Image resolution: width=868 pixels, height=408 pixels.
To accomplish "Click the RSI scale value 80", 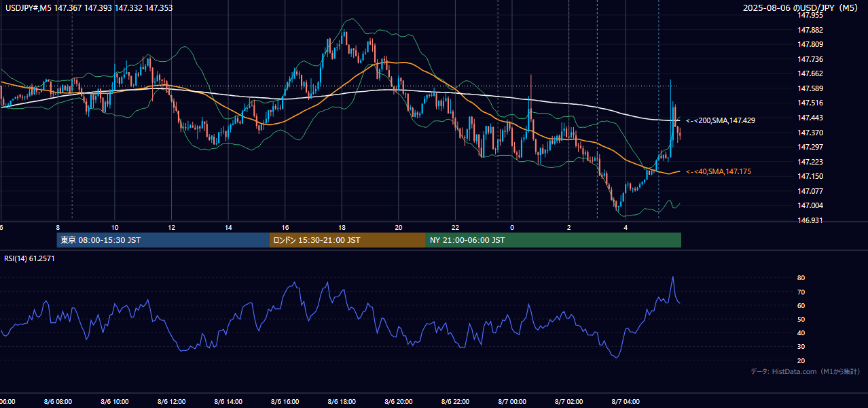I will pyautogui.click(x=801, y=278).
